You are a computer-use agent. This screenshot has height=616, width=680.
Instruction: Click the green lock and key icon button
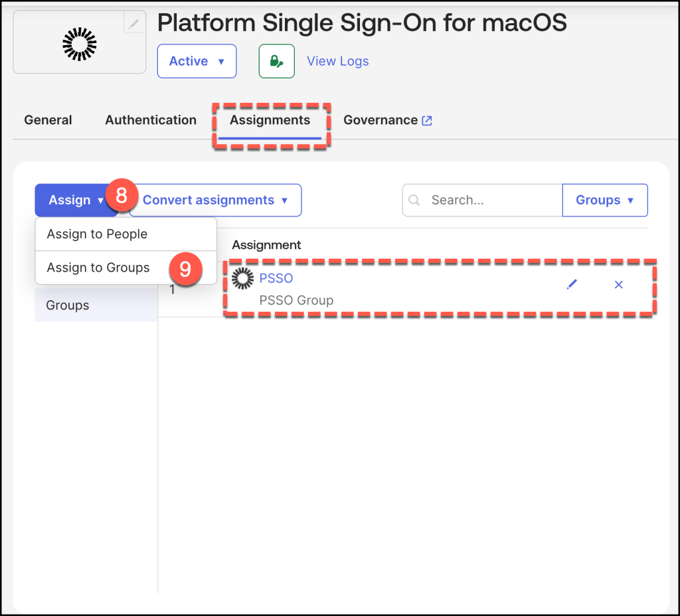[x=276, y=61]
